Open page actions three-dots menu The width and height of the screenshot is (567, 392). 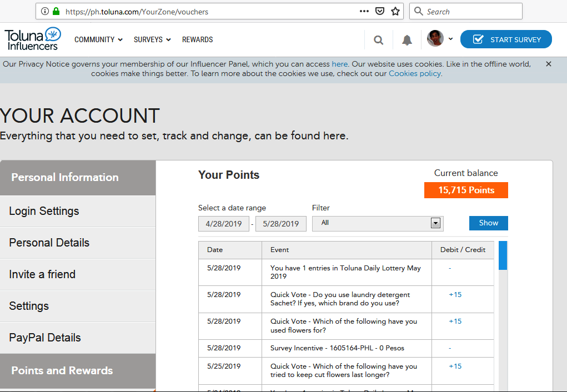tap(364, 11)
